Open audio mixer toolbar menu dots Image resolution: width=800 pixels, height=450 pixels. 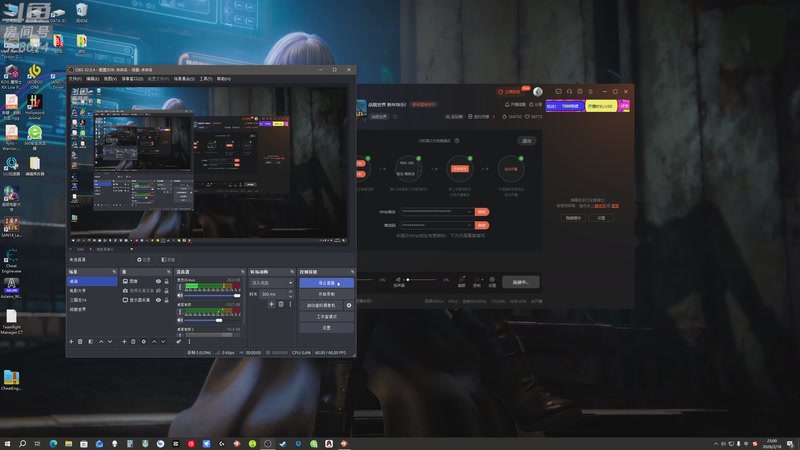point(189,341)
